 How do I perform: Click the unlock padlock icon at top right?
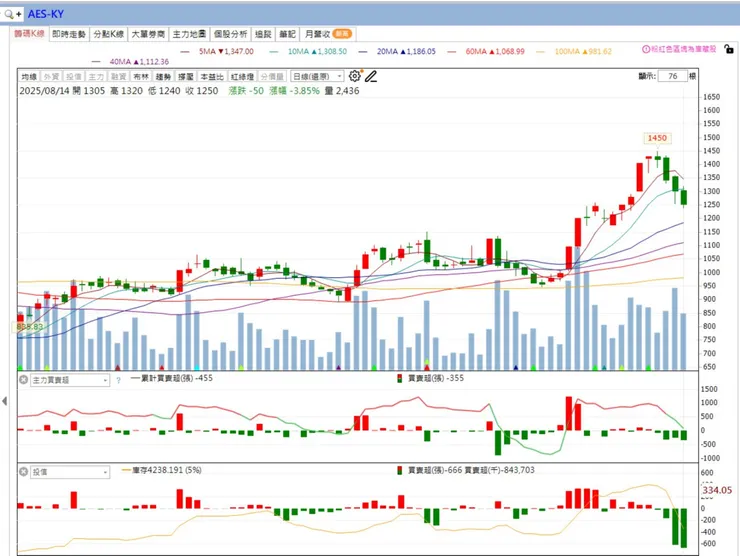pyautogui.click(x=729, y=49)
